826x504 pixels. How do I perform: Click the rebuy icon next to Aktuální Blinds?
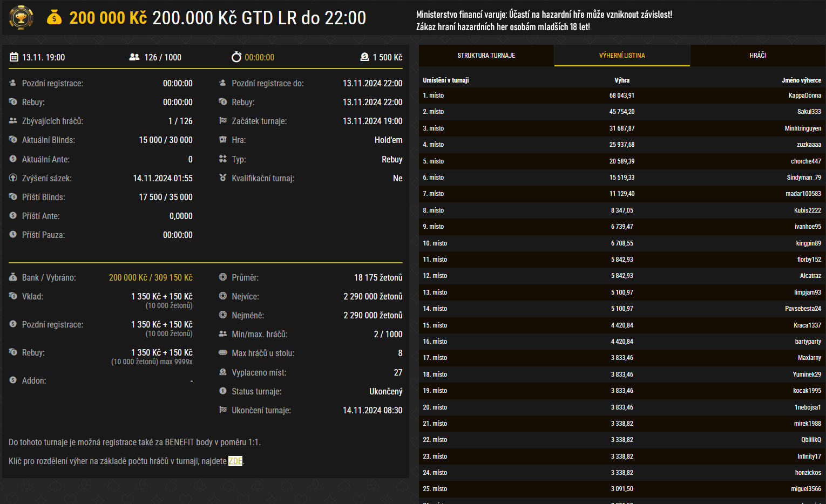pyautogui.click(x=12, y=140)
